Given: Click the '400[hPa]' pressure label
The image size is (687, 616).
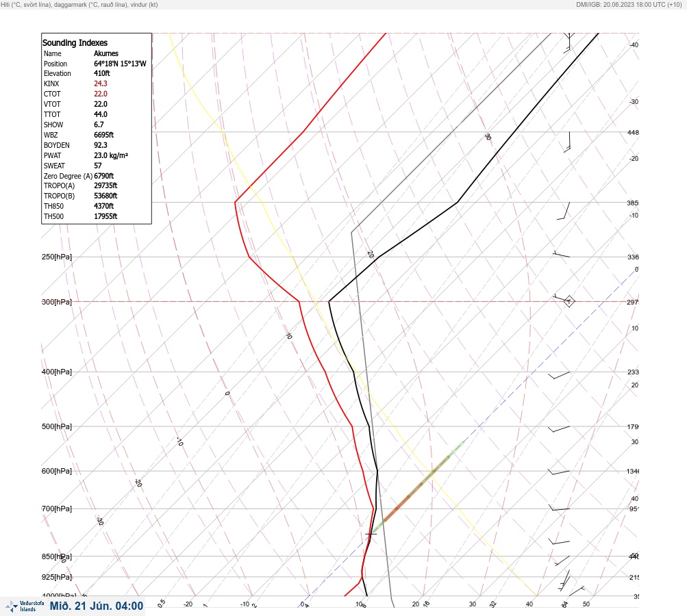Looking at the screenshot, I should [x=57, y=372].
